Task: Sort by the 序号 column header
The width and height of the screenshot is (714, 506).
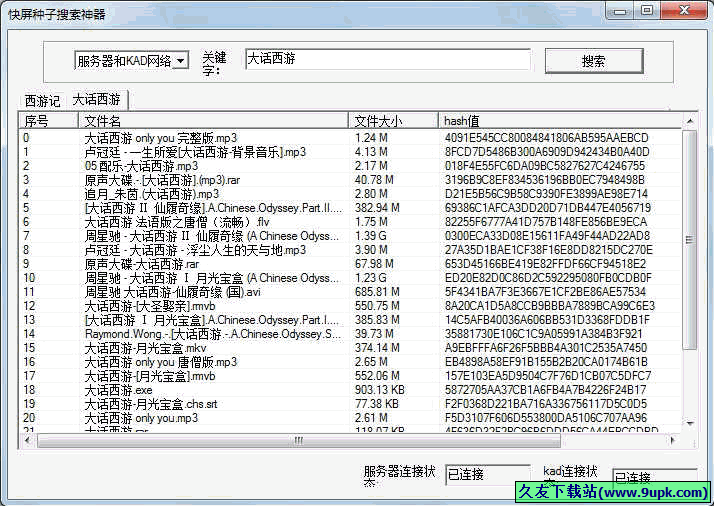Action: [x=49, y=121]
